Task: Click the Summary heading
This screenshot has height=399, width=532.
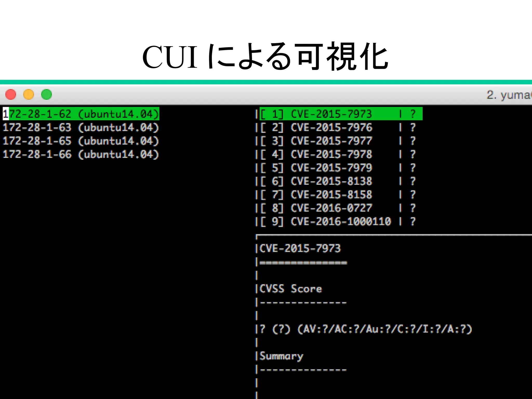Action: 281,356
